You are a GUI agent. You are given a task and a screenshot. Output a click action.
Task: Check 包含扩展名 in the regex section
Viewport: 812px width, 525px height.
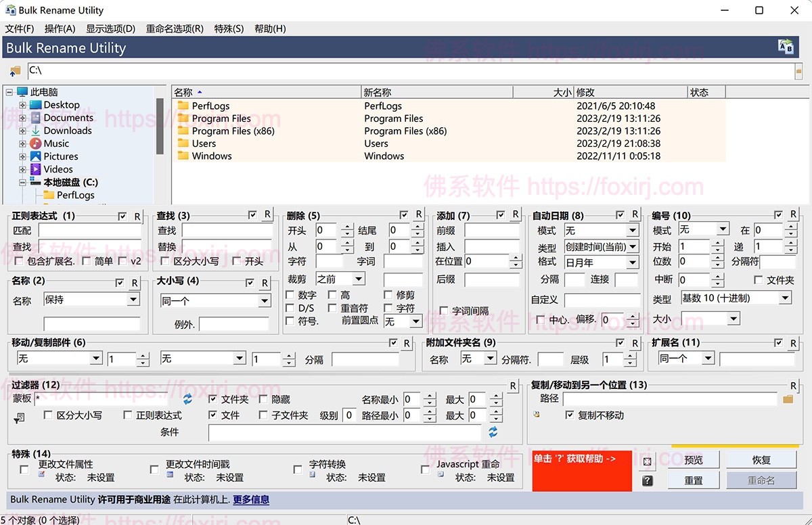18,261
